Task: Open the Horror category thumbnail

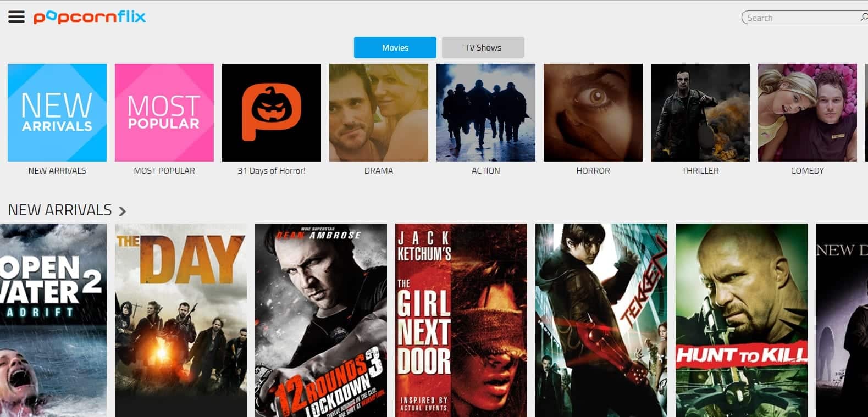Action: [593, 113]
